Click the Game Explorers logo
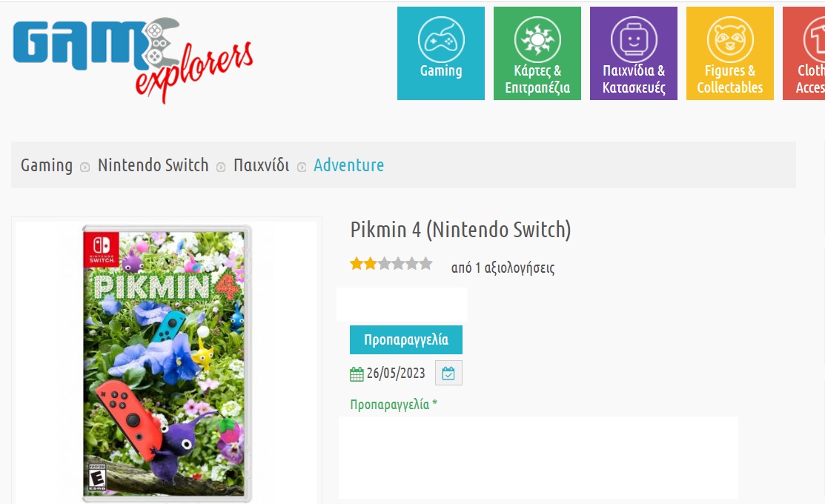This screenshot has height=504, width=825. coord(133,59)
